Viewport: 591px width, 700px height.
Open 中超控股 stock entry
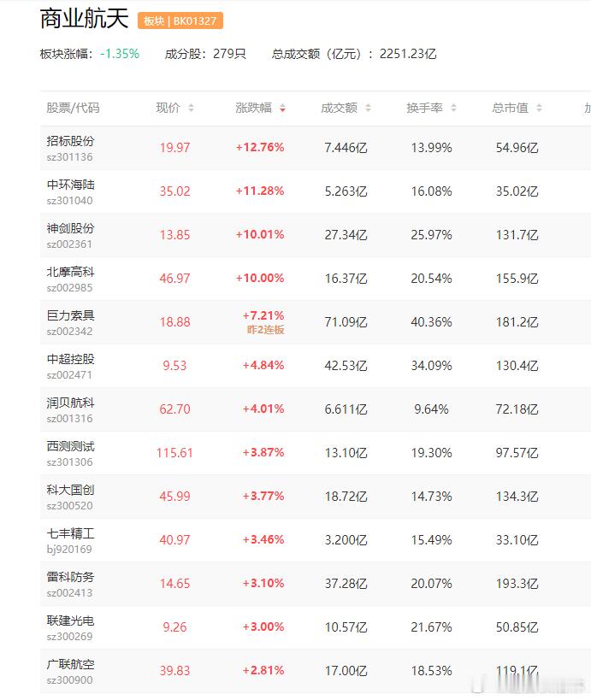coord(70,359)
